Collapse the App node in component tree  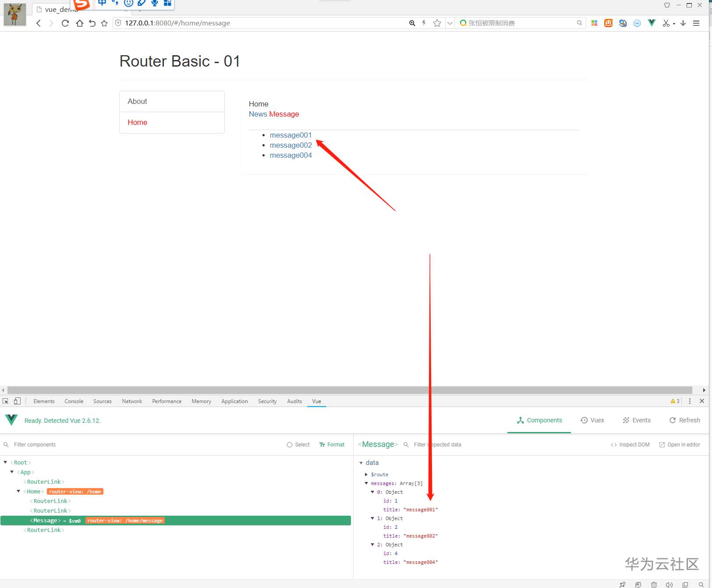[12, 472]
